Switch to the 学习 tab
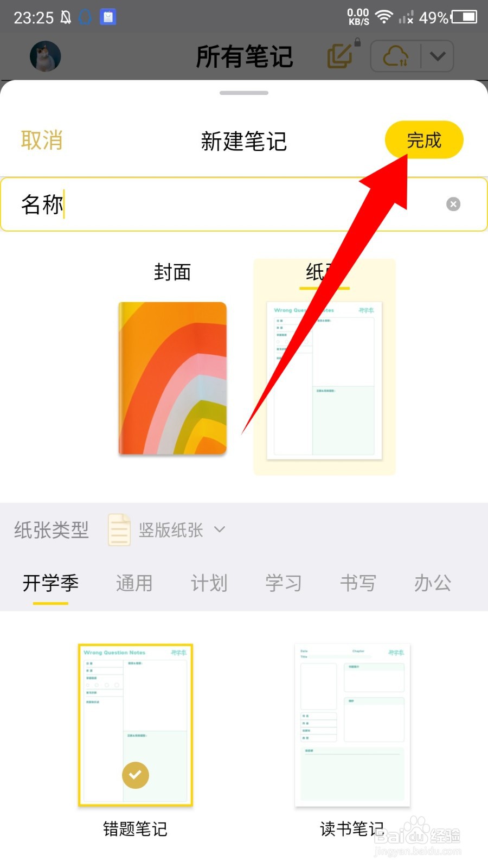This screenshot has width=488, height=868. 283,583
